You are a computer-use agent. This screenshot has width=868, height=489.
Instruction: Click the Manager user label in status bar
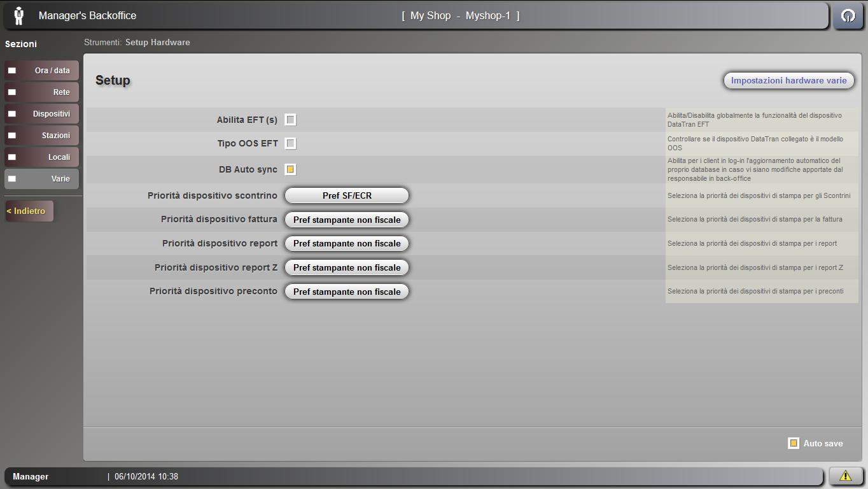(x=31, y=476)
